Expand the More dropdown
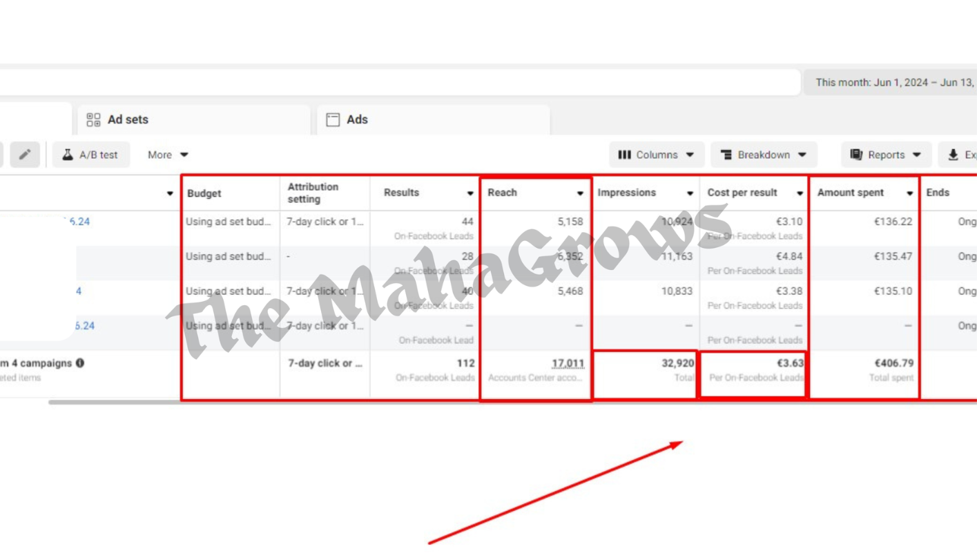The width and height of the screenshot is (977, 560). 168,155
